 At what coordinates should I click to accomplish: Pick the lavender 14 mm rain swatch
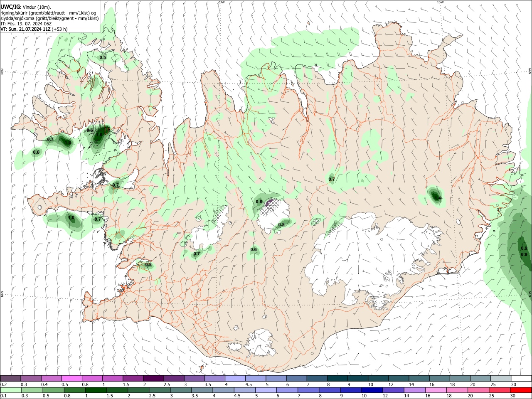[414, 390]
